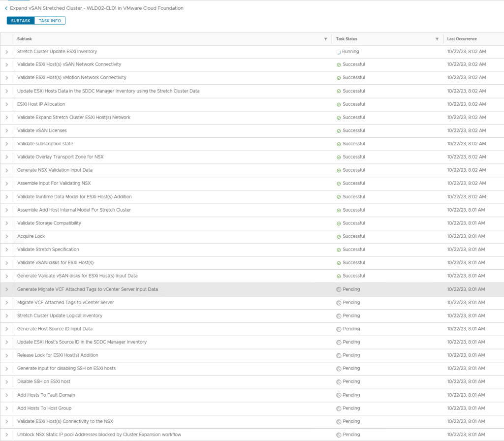Expand the ESXi Host IP Allocation subtask
The image size is (504, 441).
[x=7, y=104]
